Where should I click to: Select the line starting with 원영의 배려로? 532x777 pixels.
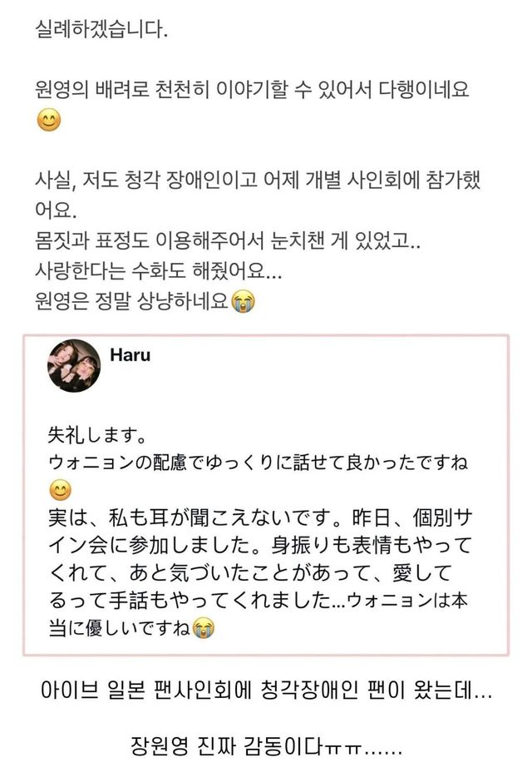pos(253,89)
